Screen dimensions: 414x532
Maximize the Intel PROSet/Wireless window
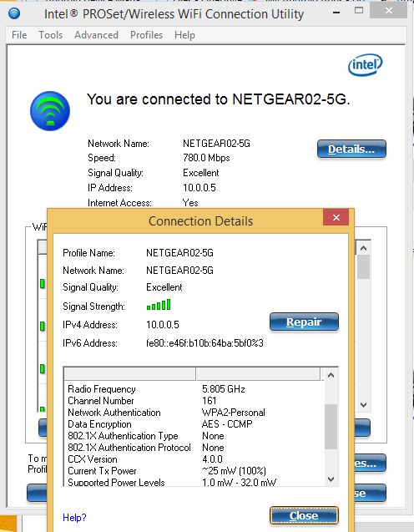pos(359,11)
